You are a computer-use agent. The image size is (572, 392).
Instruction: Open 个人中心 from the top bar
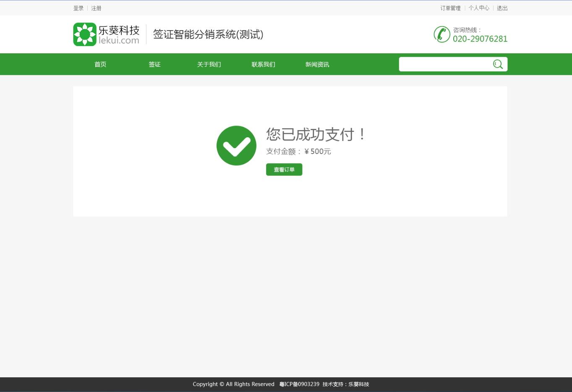(x=478, y=8)
